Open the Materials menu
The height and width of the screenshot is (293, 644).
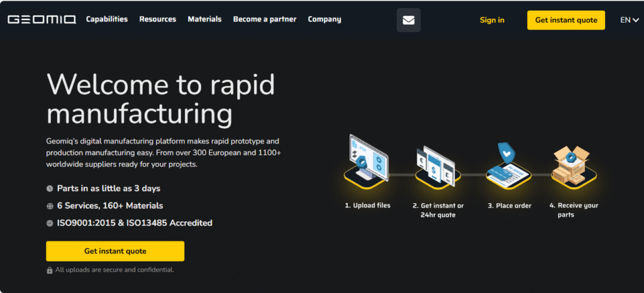click(204, 19)
